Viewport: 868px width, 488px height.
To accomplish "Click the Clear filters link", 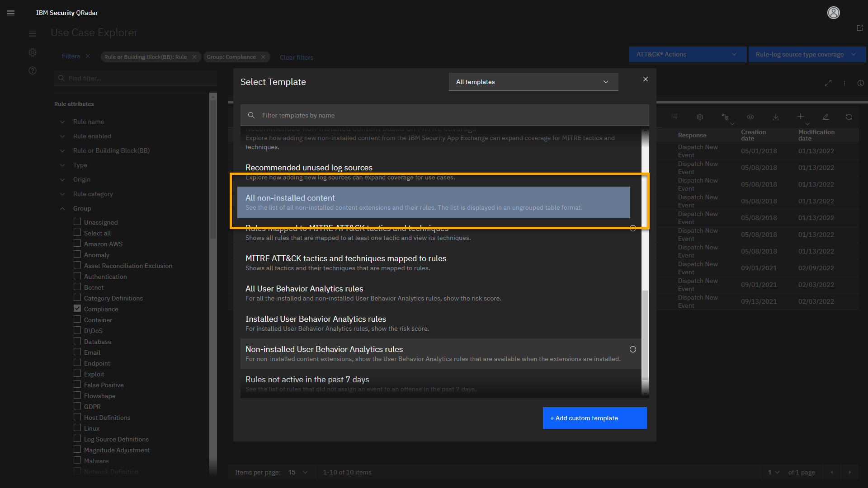I will pos(296,57).
